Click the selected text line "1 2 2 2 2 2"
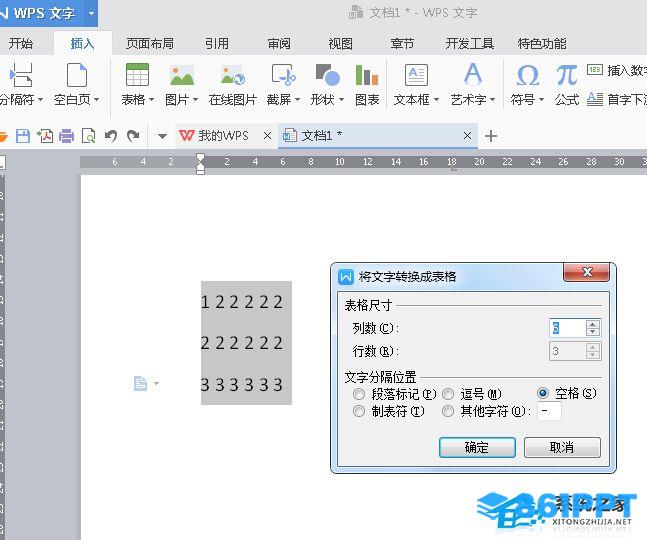 pos(242,302)
